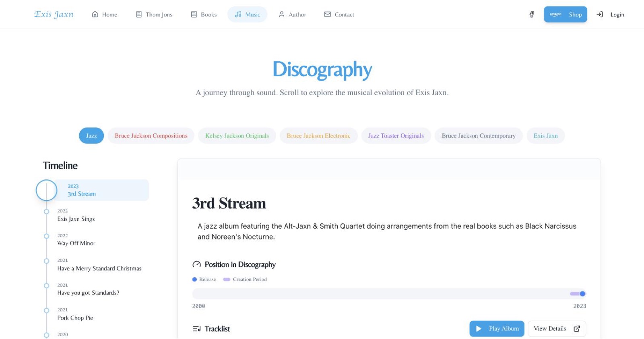The image size is (644, 339).
Task: Click the external link icon in View Details
Action: click(577, 329)
